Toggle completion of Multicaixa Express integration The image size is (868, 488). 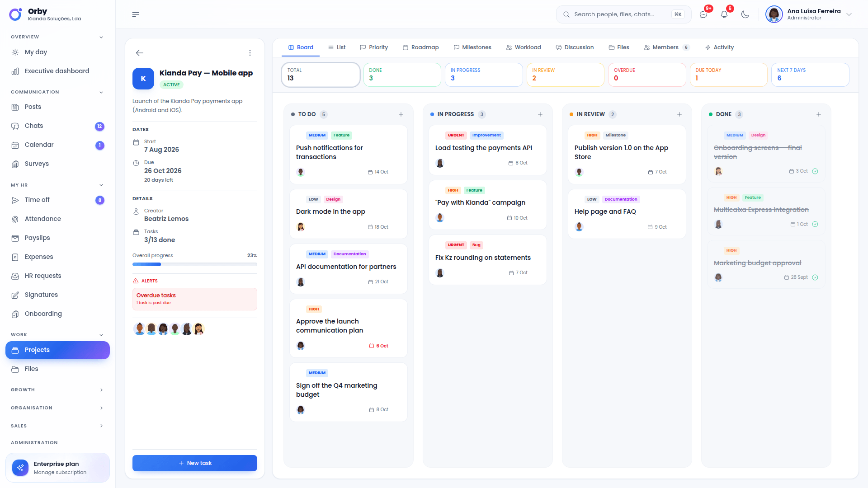(815, 224)
